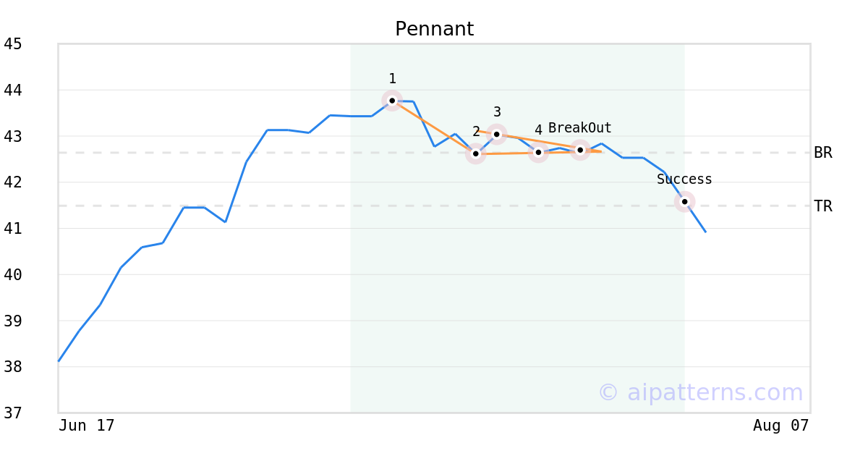Click the 43 y-axis label
The height and width of the screenshot is (456, 868).
tap(13, 137)
